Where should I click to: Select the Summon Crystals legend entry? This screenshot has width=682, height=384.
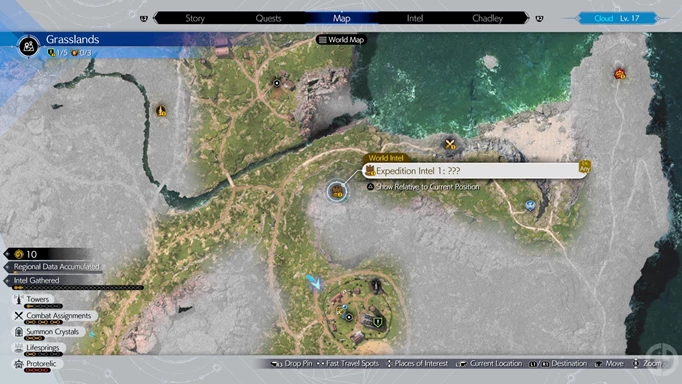(48, 333)
